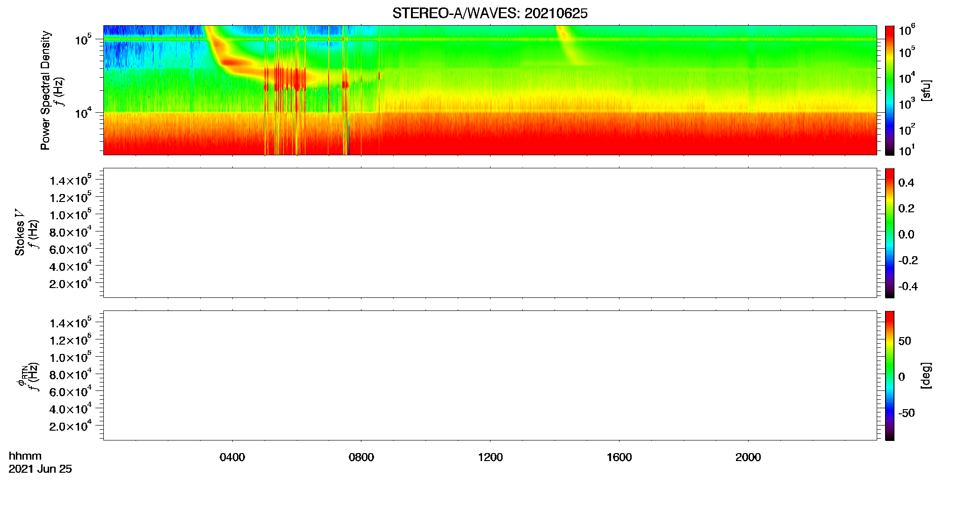Click the 10^5 frequency tick on spectrogram
The image size is (980, 505).
(x=84, y=40)
